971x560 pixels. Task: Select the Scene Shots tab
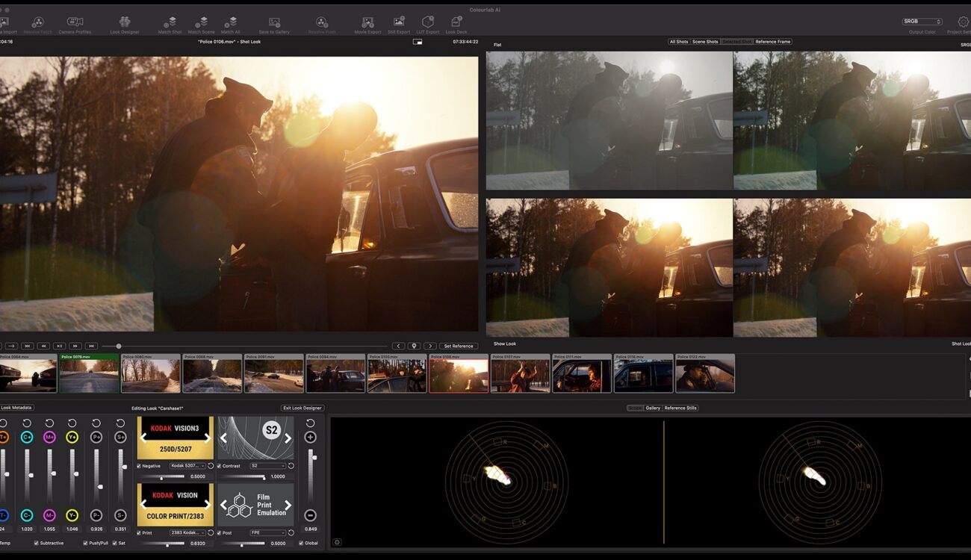(705, 42)
